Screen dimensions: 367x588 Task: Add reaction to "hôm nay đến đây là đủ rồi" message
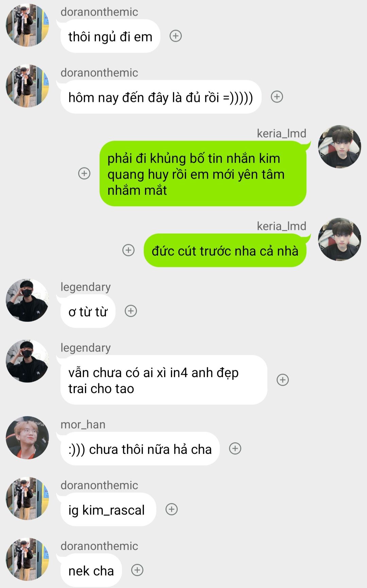pos(277,97)
